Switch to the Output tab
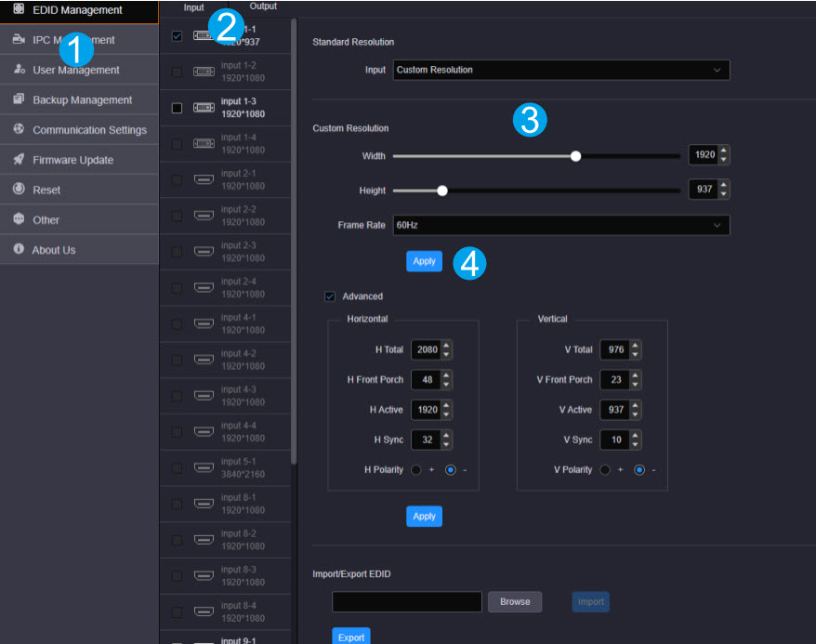 click(x=263, y=7)
